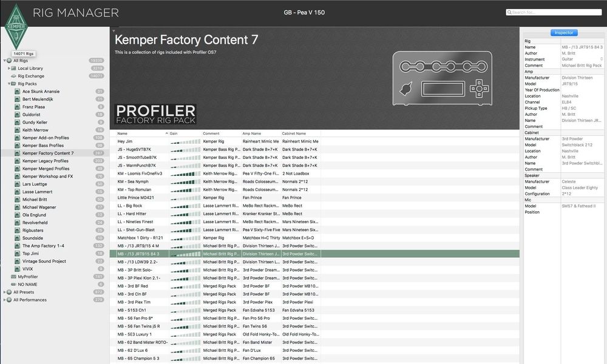
Task: Click the Rig Exchange count badge
Action: (97, 76)
